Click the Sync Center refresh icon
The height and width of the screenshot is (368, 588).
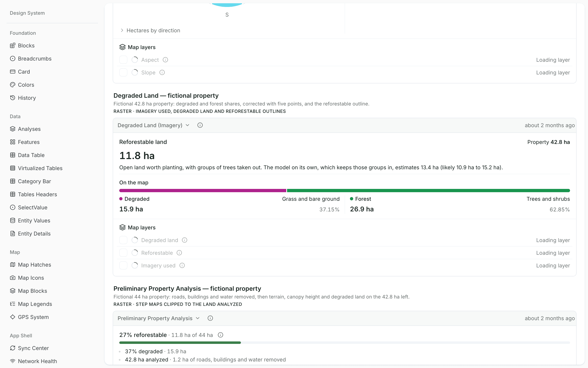(x=13, y=348)
